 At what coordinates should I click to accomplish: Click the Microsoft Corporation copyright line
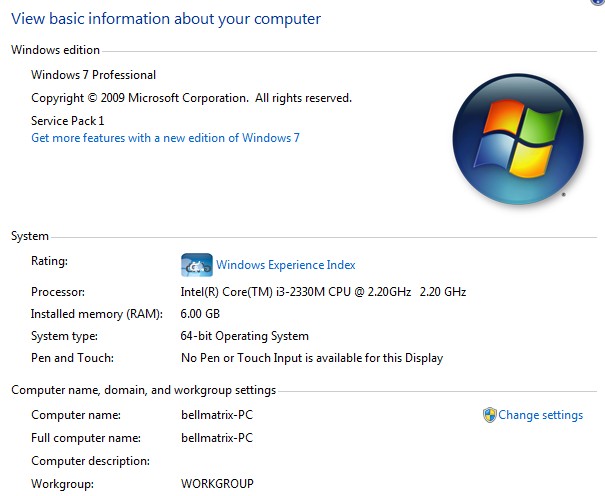tap(191, 98)
